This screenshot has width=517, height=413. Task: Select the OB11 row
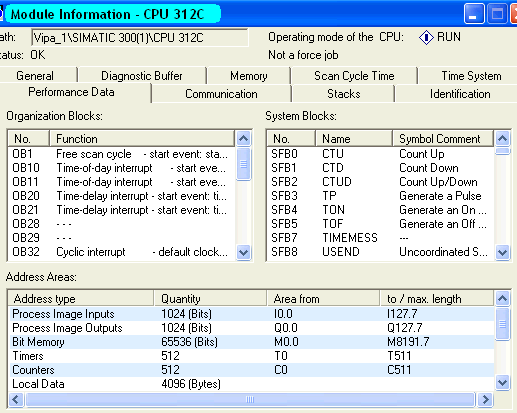click(121, 182)
